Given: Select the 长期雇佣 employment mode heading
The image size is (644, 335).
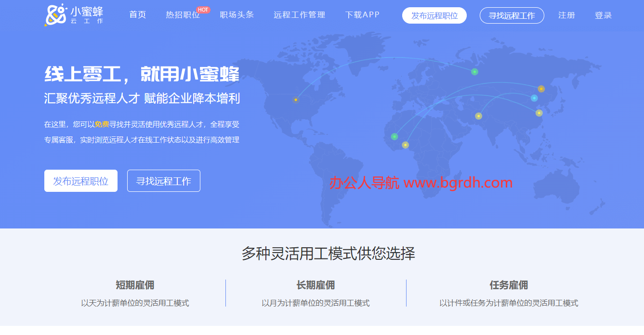Looking at the screenshot, I should [315, 285].
